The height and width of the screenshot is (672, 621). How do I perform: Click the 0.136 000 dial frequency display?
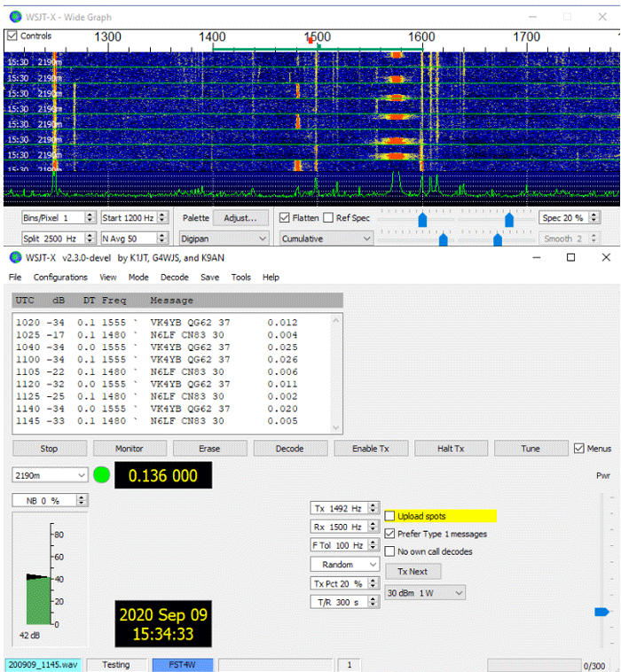(163, 476)
